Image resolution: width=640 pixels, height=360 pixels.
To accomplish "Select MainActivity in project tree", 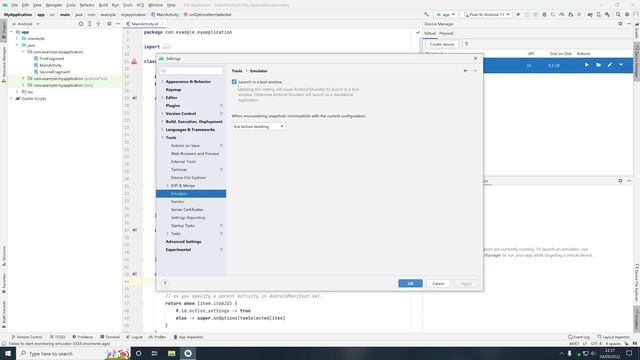I will (x=51, y=65).
